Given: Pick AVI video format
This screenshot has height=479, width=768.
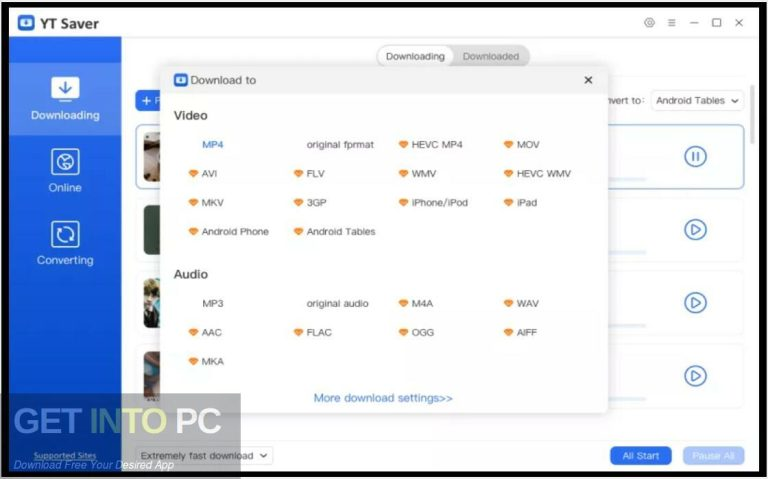Looking at the screenshot, I should pos(203,173).
